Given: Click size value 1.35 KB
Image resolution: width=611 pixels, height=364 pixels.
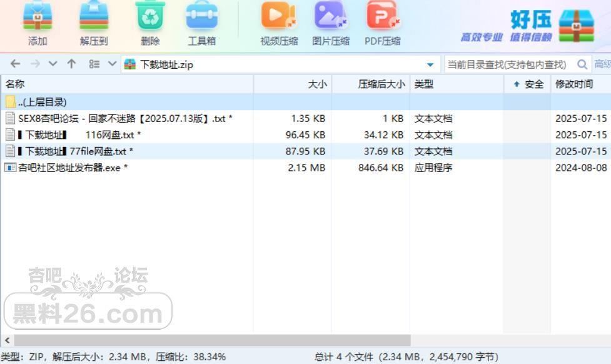Looking at the screenshot, I should pyautogui.click(x=308, y=118).
